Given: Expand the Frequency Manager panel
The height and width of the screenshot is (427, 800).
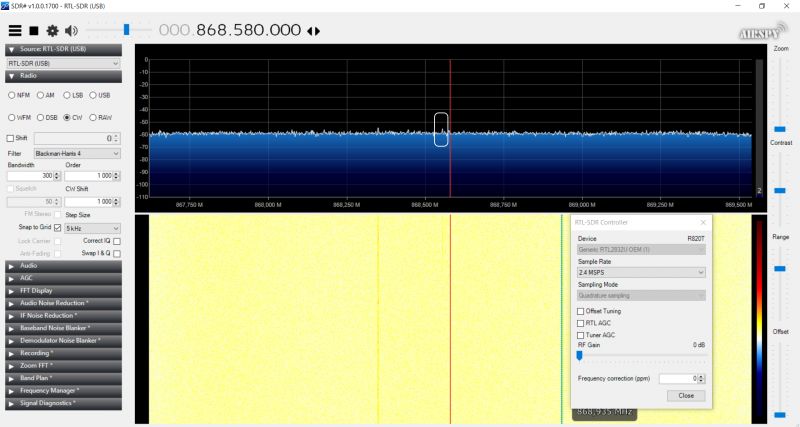Looking at the screenshot, I should [63, 391].
